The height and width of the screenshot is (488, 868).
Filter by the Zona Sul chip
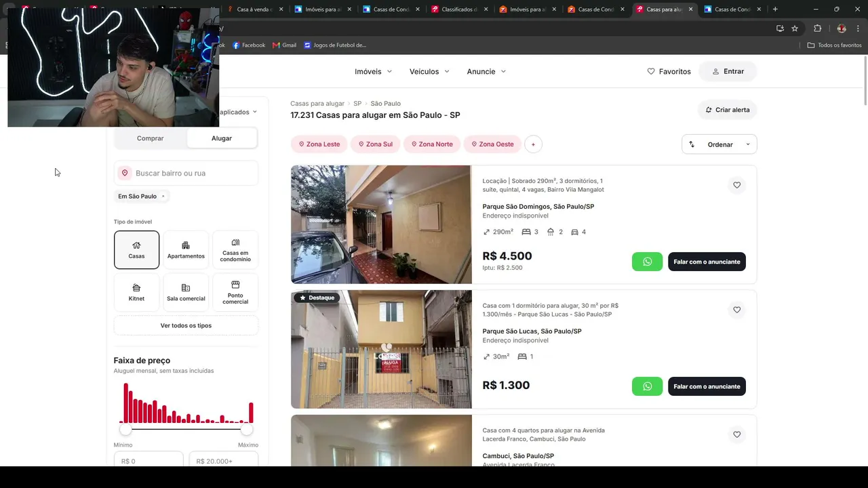tap(376, 144)
